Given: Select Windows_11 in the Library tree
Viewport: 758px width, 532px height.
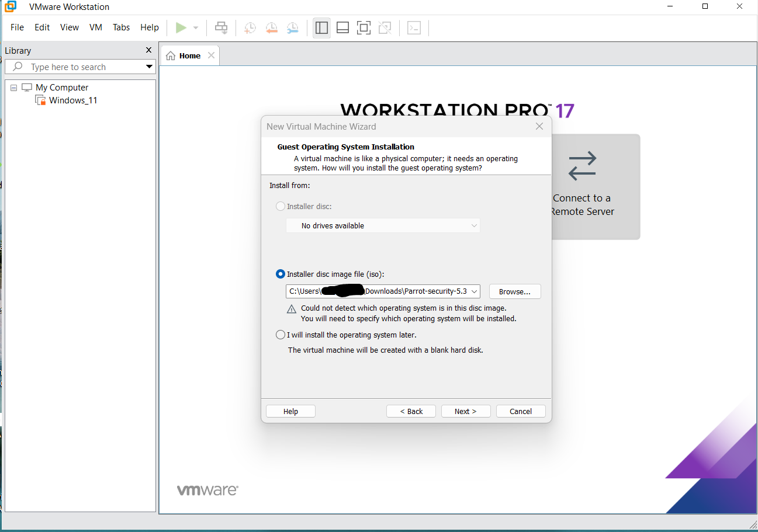Looking at the screenshot, I should point(73,100).
